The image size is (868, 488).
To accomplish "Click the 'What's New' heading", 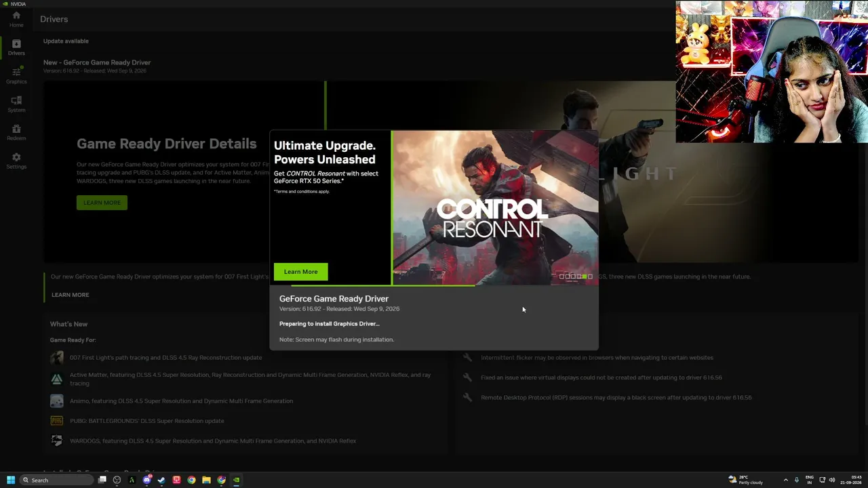I will click(68, 324).
